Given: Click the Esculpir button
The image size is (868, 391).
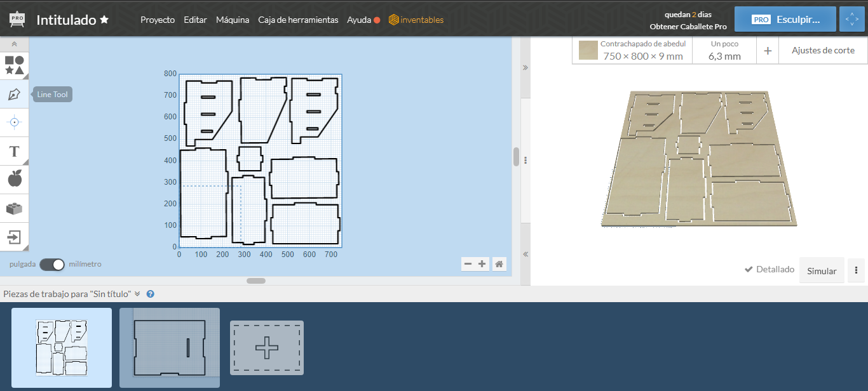Looking at the screenshot, I should pos(785,19).
